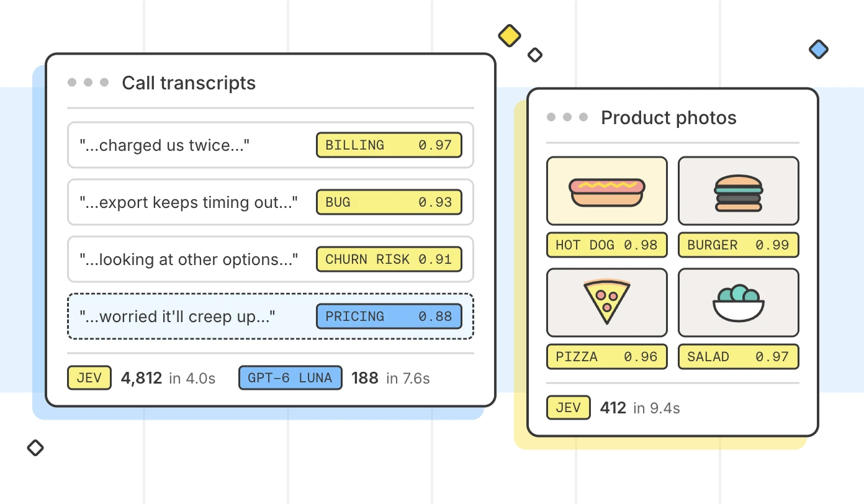Click the hot dog icon thumbnail
This screenshot has height=504, width=864.
click(x=607, y=191)
